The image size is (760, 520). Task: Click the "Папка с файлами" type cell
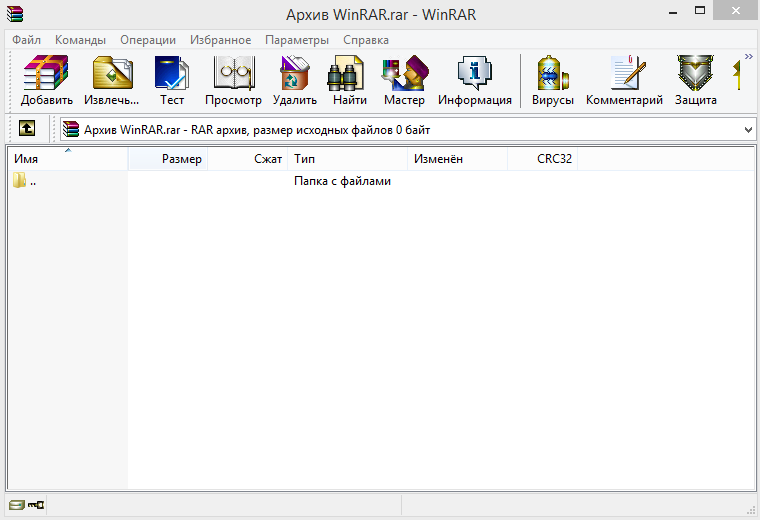(x=342, y=181)
